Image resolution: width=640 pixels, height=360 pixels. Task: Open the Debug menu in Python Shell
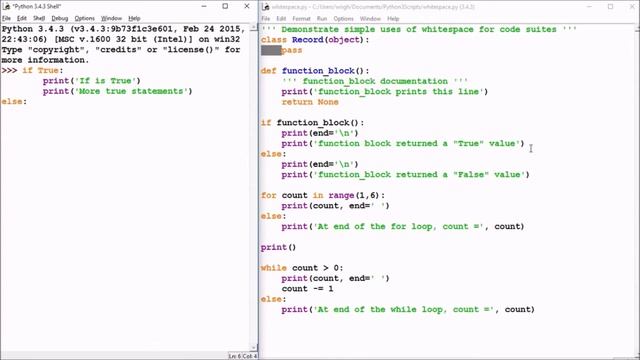pyautogui.click(x=60, y=18)
